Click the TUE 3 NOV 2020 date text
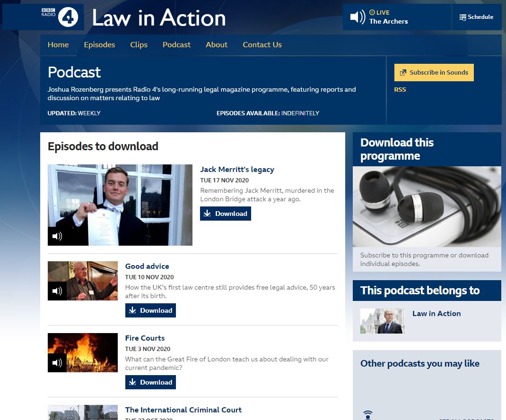This screenshot has height=420, width=506. 148,349
